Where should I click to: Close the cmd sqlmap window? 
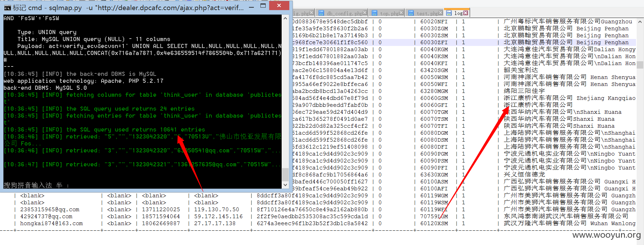pyautogui.click(x=279, y=6)
